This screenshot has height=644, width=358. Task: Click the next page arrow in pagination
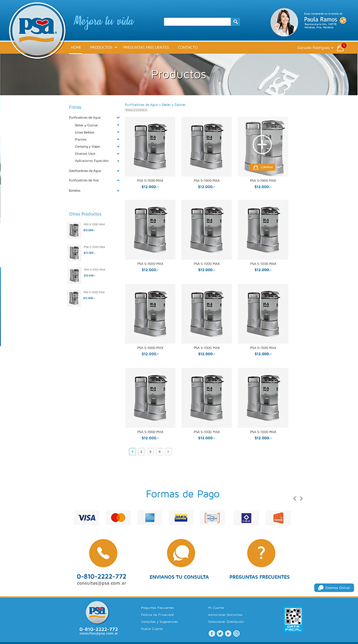[x=168, y=452]
